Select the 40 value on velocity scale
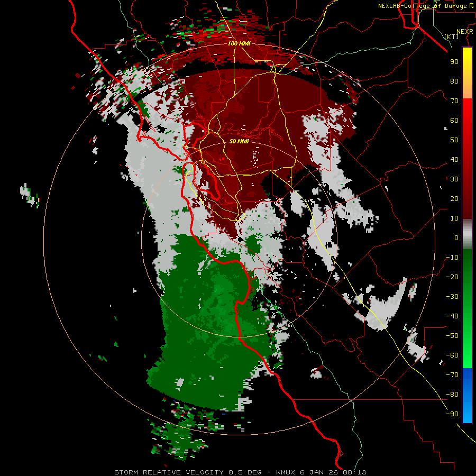 454,160
